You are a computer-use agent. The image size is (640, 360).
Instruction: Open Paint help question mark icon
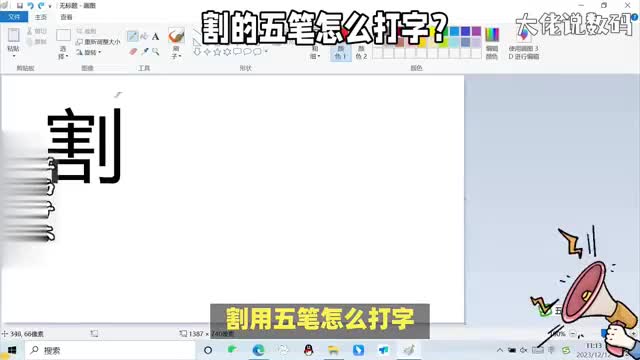[x=635, y=18]
